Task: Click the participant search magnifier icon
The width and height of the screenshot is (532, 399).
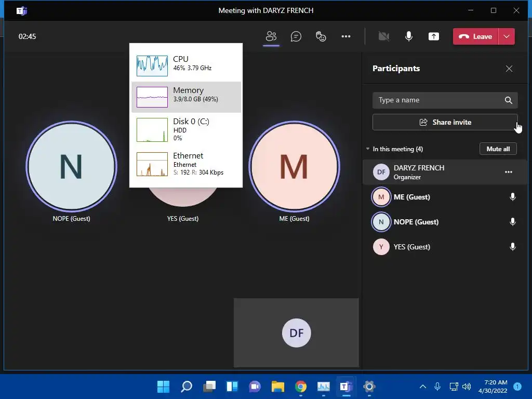Action: point(508,100)
